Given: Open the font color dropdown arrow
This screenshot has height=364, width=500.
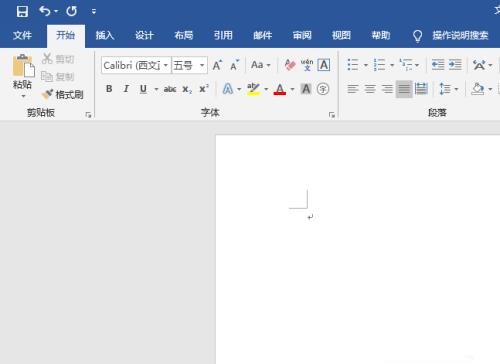Looking at the screenshot, I should tap(292, 89).
